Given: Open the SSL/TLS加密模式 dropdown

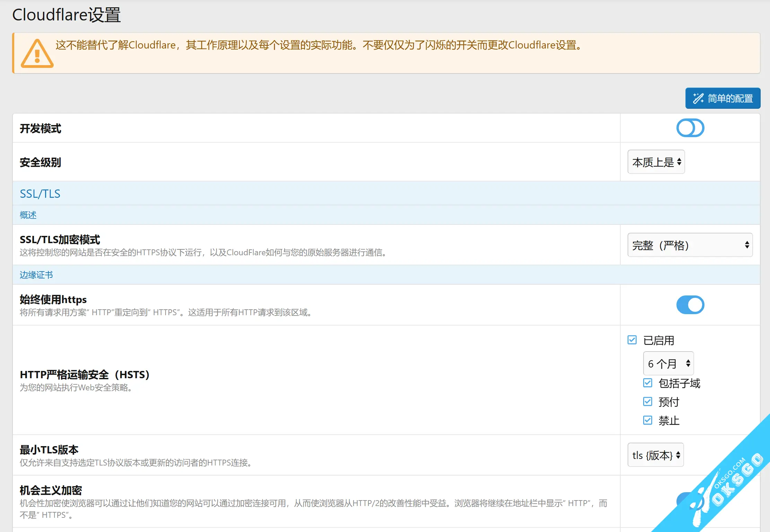Looking at the screenshot, I should click(x=690, y=245).
